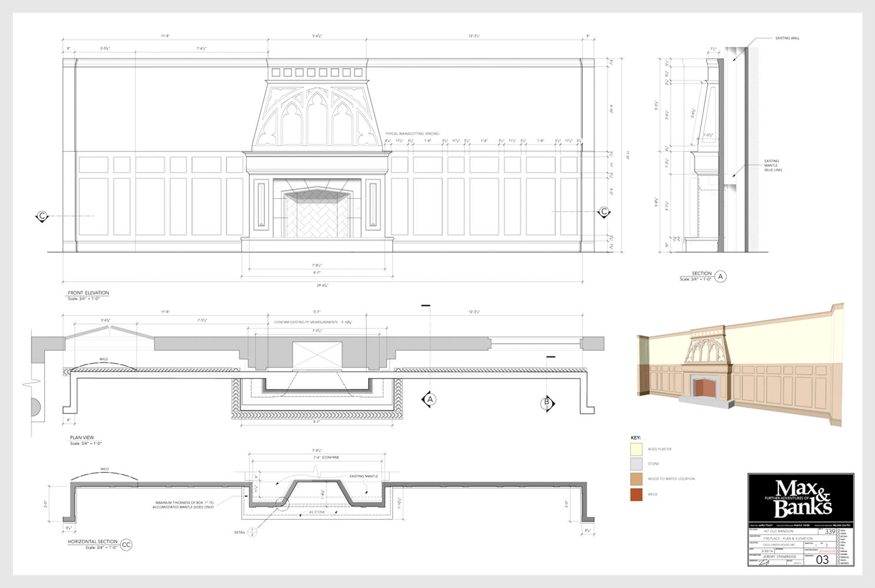Select the GRAPHICS radio button in title block
The image size is (875, 588).
click(839, 563)
